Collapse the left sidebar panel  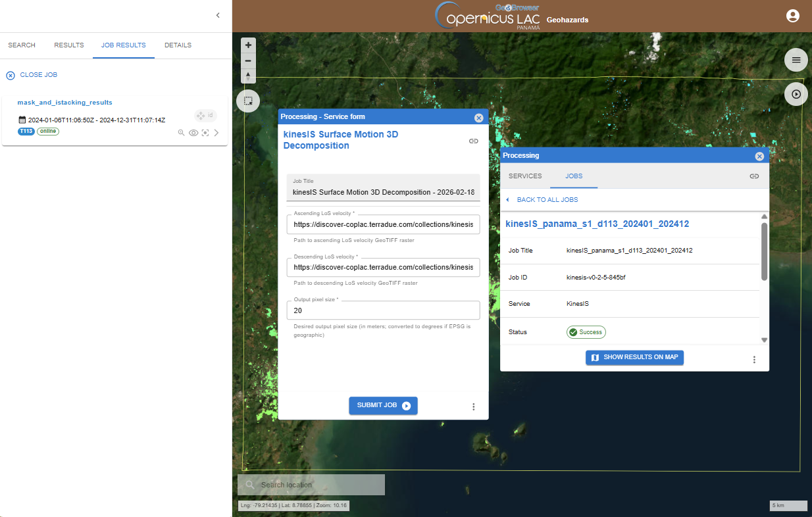(218, 15)
